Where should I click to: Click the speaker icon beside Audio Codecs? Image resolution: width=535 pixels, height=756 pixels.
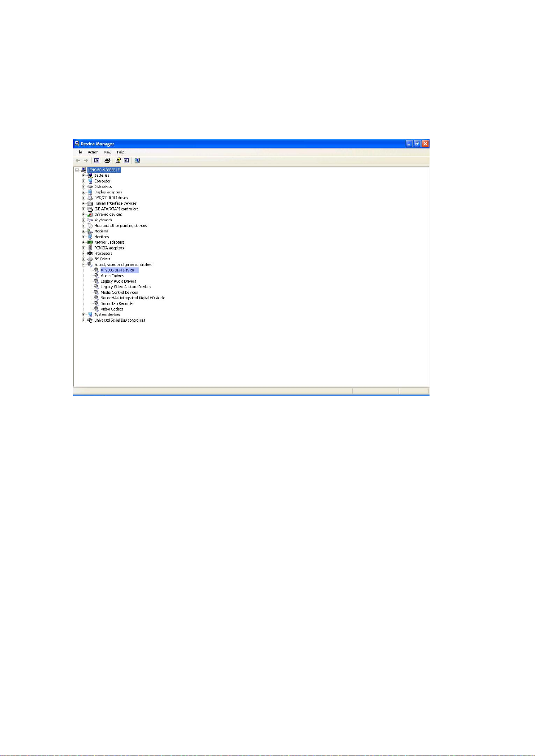click(96, 275)
